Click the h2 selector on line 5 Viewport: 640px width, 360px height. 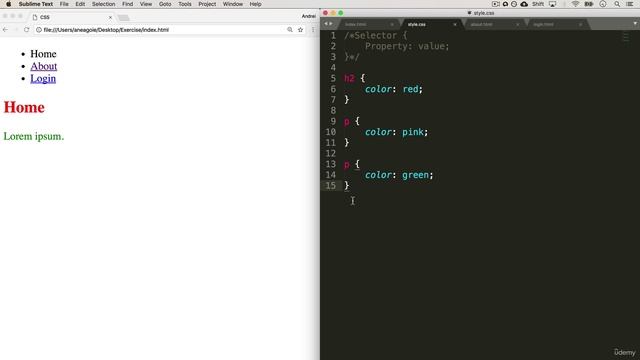[x=349, y=78]
